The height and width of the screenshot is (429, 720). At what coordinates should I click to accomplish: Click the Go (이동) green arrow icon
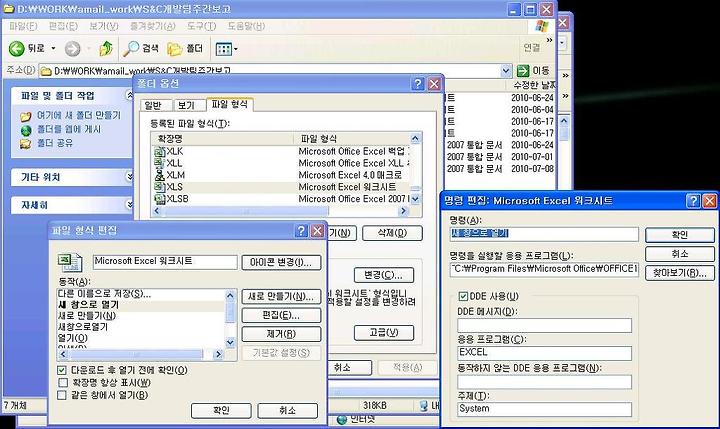click(x=523, y=71)
